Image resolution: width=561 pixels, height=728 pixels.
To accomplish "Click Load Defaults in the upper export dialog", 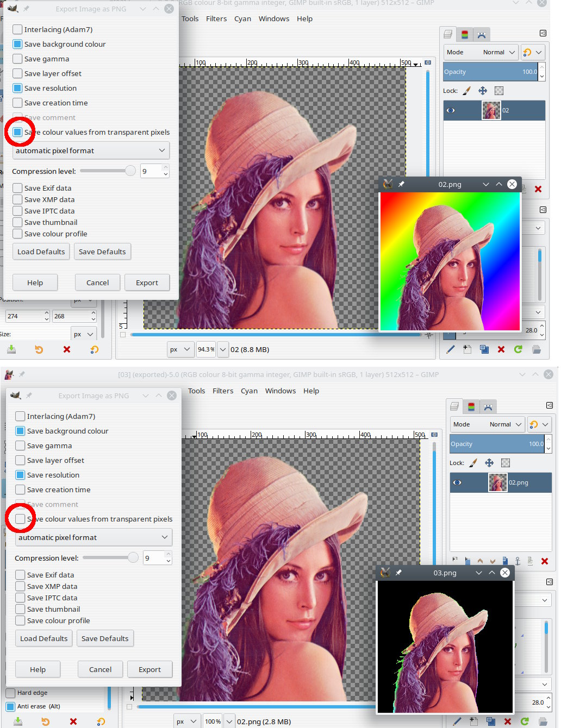I will pyautogui.click(x=41, y=252).
